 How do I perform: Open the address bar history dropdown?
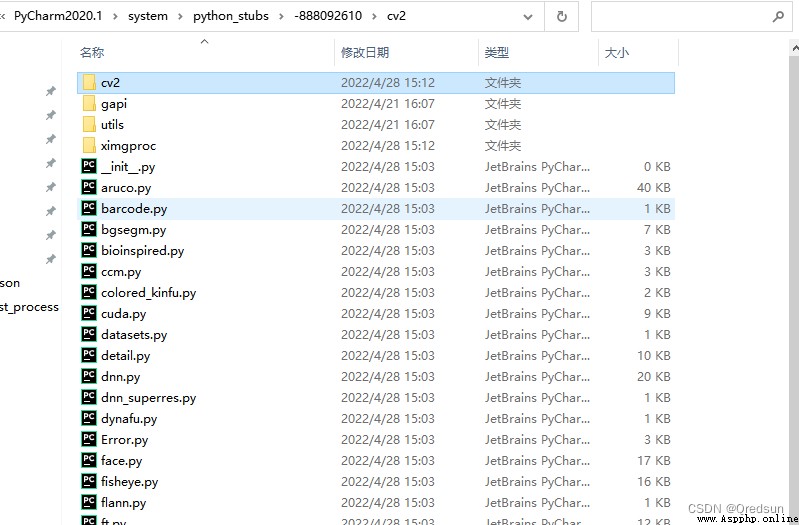[528, 17]
